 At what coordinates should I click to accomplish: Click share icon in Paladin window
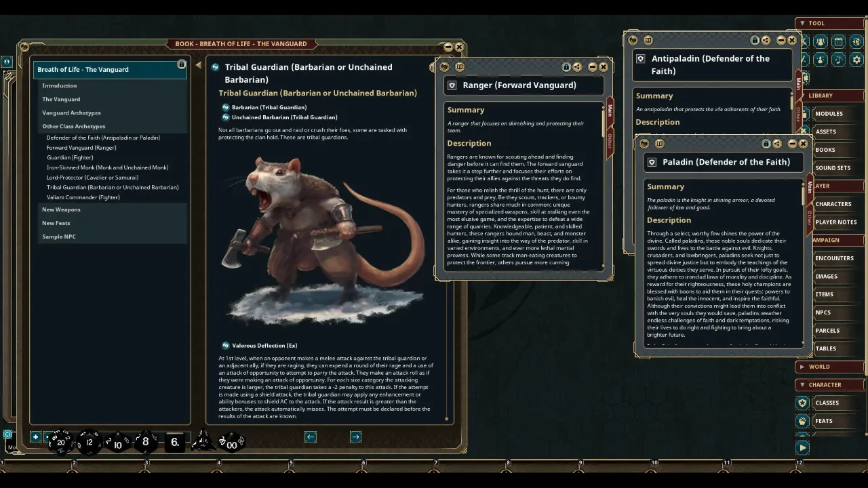point(777,144)
